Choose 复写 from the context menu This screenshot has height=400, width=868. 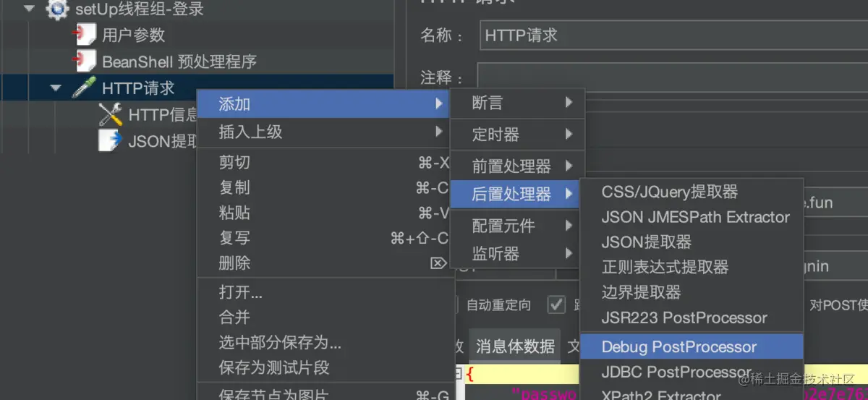click(324, 238)
